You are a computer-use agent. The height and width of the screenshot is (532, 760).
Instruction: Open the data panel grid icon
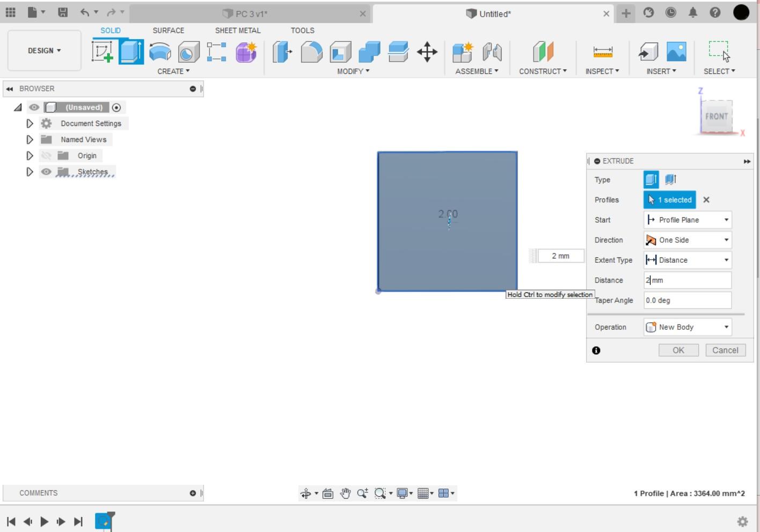point(11,12)
